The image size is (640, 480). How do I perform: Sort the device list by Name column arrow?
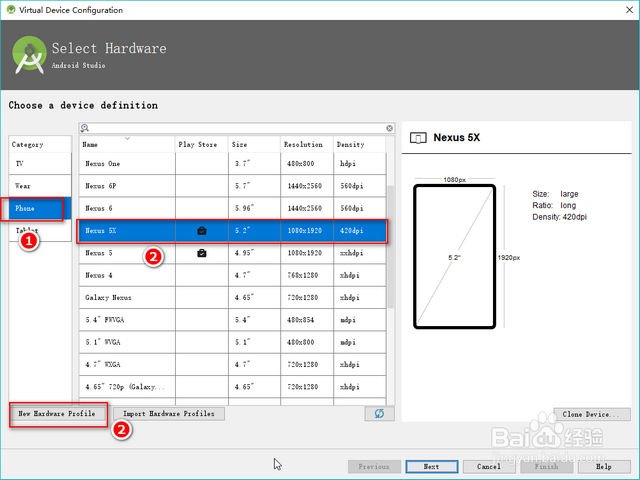[x=127, y=139]
